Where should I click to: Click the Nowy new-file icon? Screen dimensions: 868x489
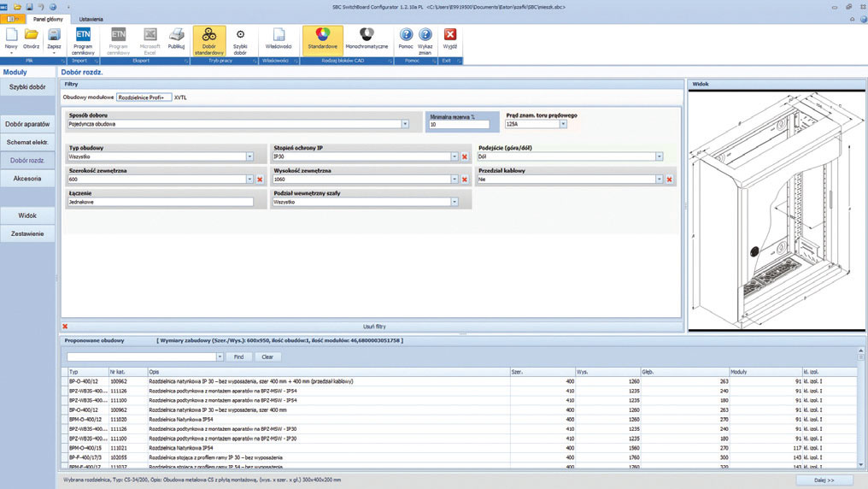point(11,39)
